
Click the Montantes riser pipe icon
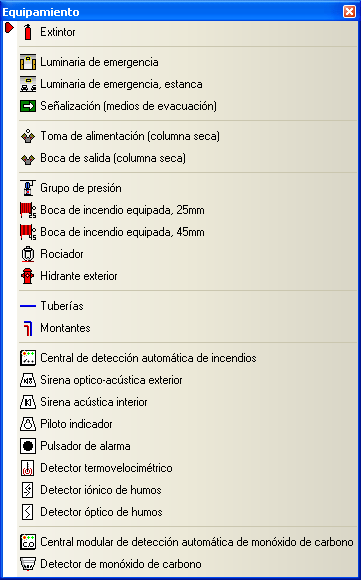click(x=28, y=328)
